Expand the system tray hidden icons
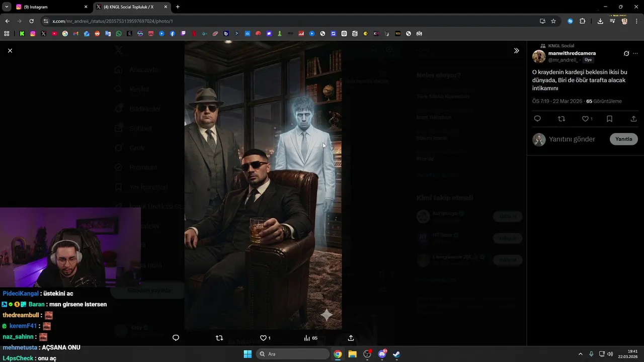644x362 pixels. click(x=580, y=354)
